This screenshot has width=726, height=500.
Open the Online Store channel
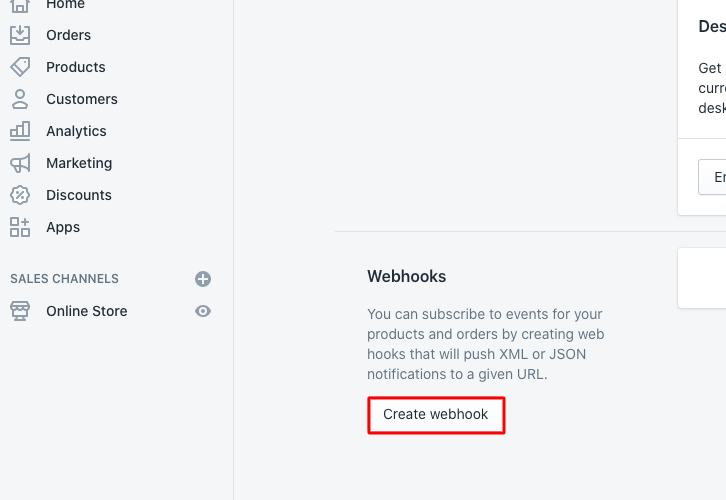pos(87,311)
